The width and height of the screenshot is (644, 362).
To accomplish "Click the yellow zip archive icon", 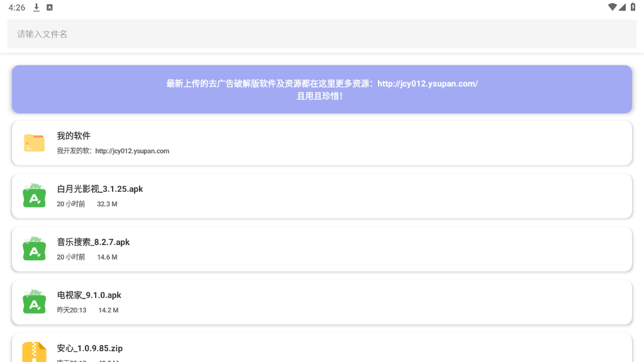I will pyautogui.click(x=35, y=352).
